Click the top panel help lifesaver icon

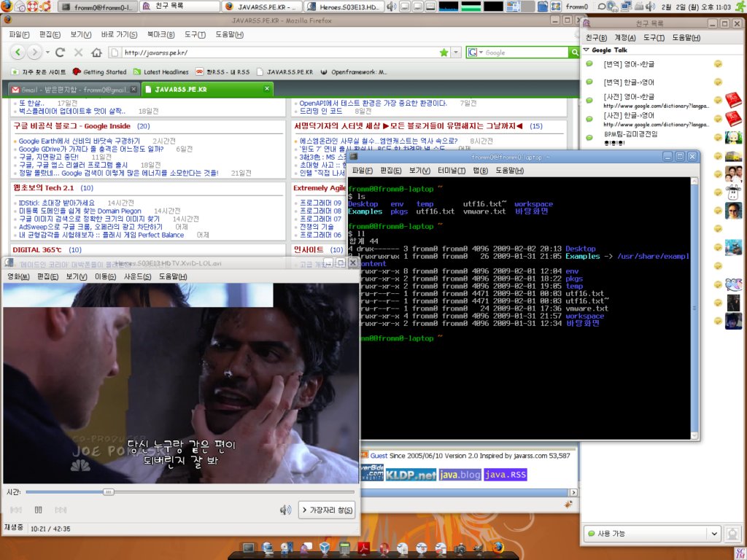[32, 6]
